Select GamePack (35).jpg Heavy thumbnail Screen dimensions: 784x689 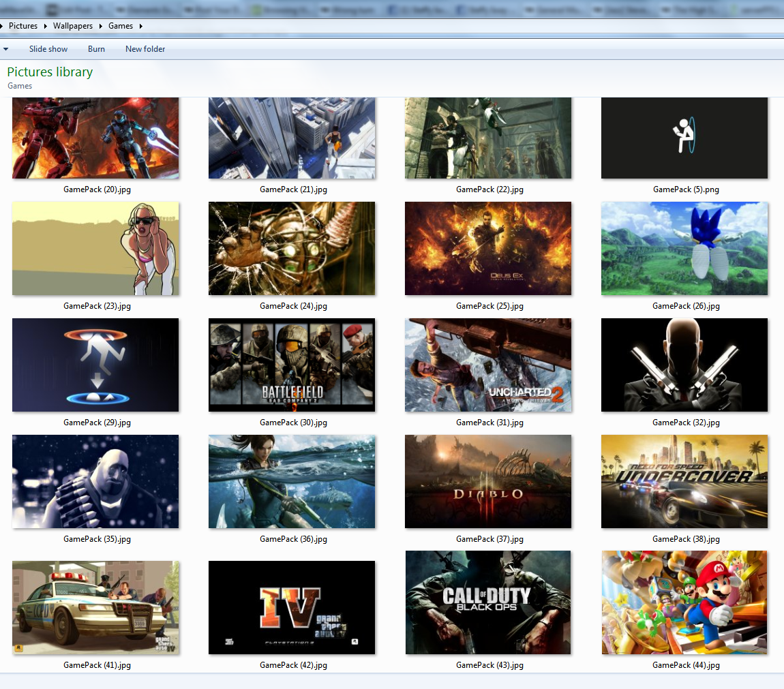[x=95, y=482]
